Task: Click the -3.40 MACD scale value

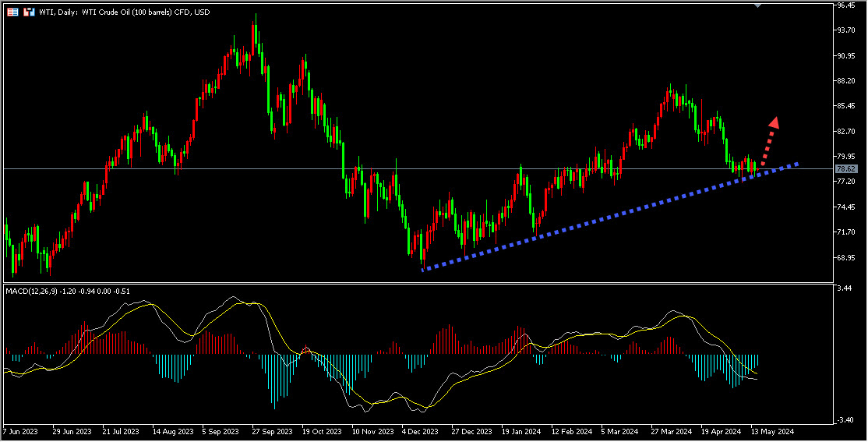Action: coord(844,420)
